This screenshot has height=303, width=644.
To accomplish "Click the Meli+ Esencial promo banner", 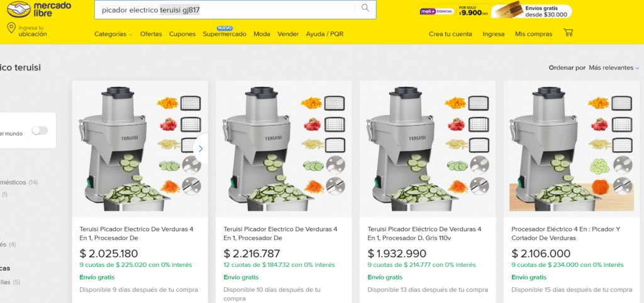I will [453, 11].
